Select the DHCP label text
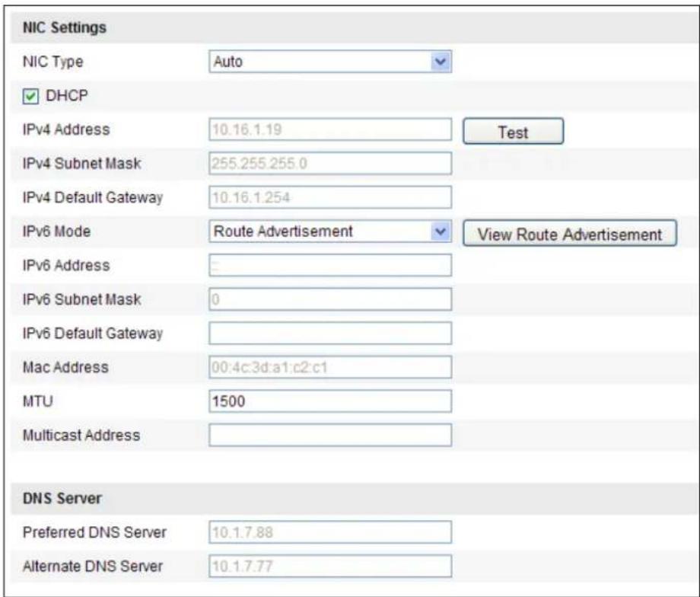The height and width of the screenshot is (597, 700). (67, 96)
